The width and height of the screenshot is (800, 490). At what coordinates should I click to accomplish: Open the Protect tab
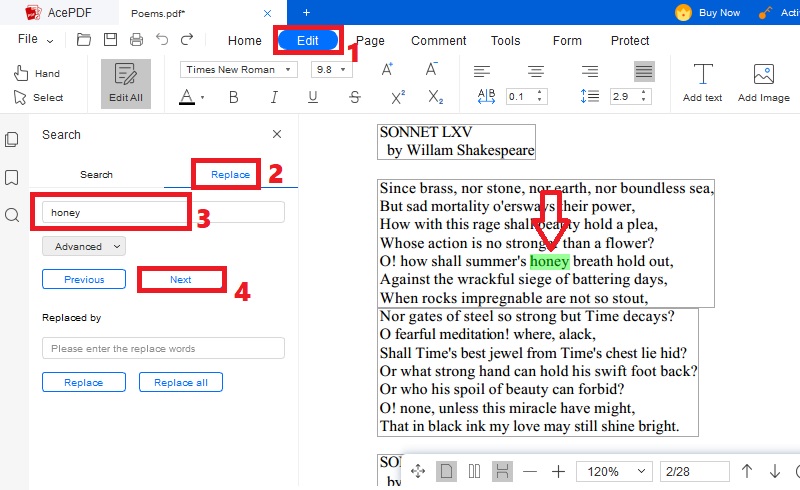pos(630,40)
